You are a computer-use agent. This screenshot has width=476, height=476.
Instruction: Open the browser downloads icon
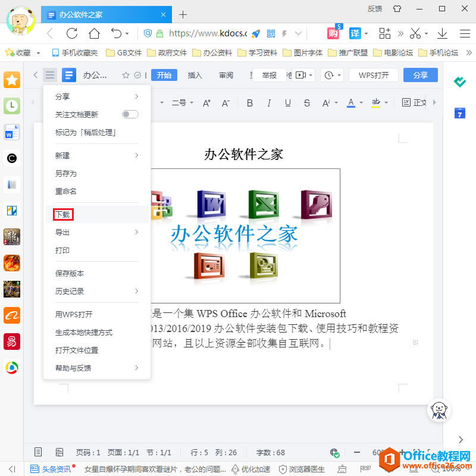(442, 33)
